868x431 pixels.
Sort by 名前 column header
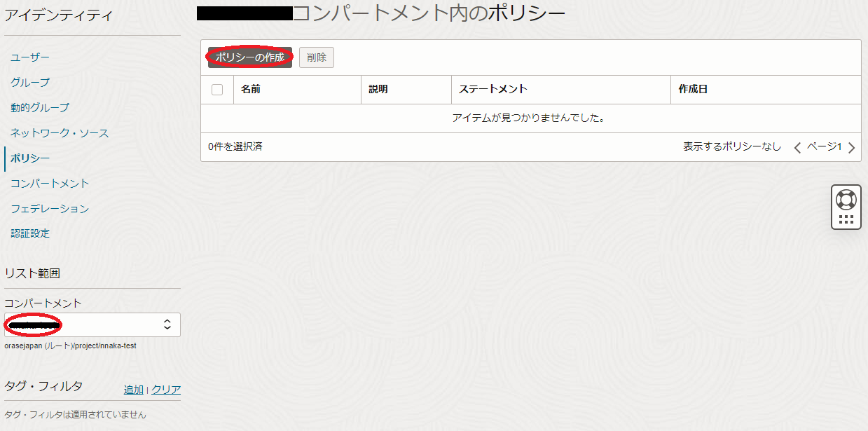(251, 90)
